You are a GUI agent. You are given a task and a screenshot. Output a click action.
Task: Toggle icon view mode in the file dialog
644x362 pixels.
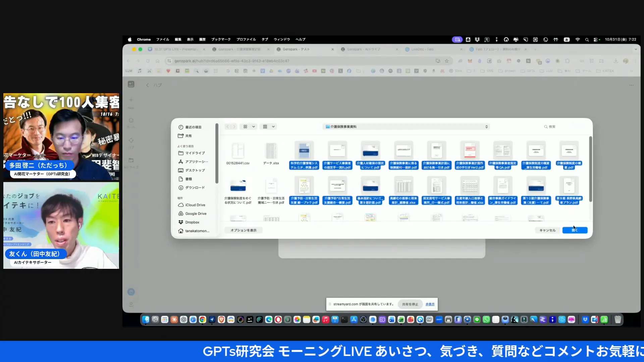[x=246, y=126]
